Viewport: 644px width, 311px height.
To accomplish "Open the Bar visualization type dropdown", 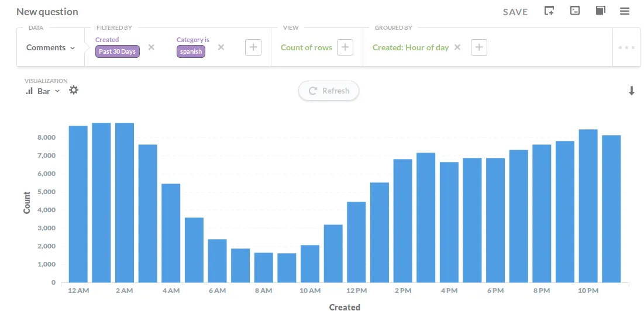I will [x=43, y=91].
